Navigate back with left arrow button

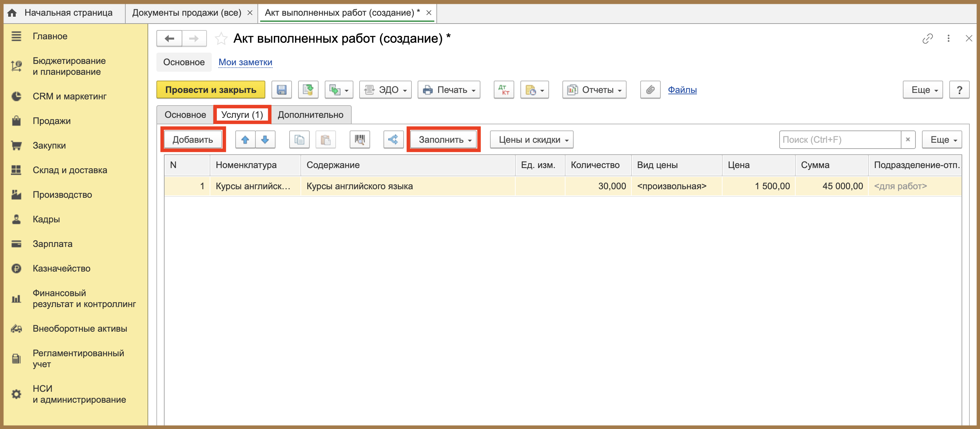tap(169, 39)
